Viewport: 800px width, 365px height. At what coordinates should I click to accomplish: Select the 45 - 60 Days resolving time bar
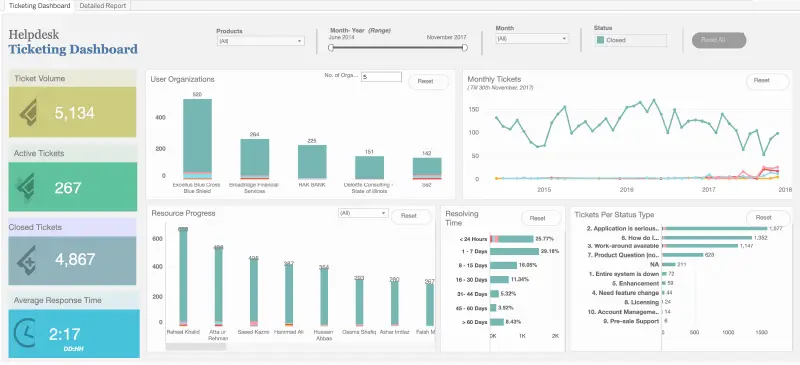tap(493, 308)
